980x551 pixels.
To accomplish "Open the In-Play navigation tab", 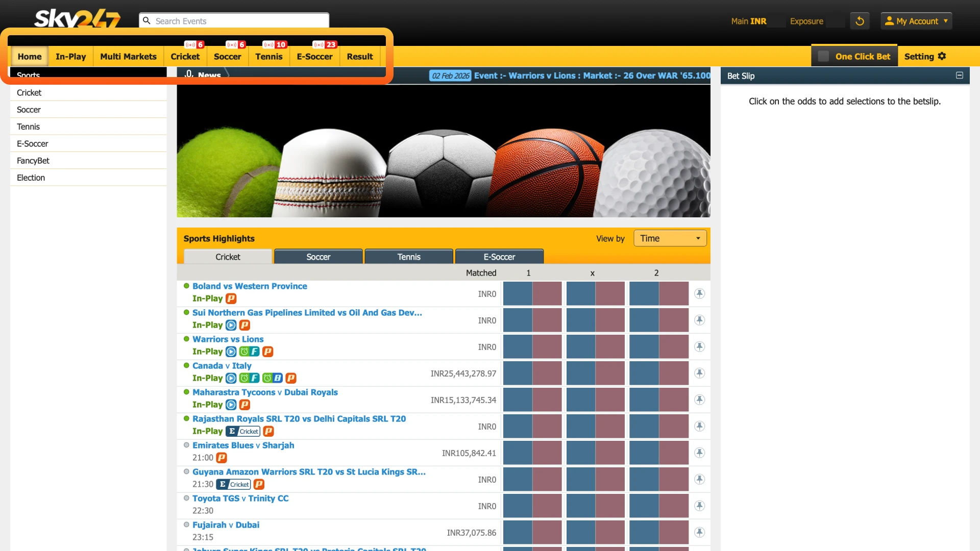I will [x=70, y=56].
